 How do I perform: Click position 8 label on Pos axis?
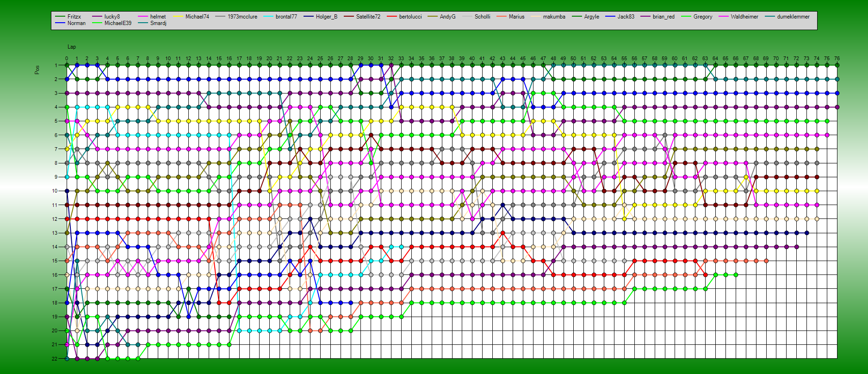(x=56, y=163)
